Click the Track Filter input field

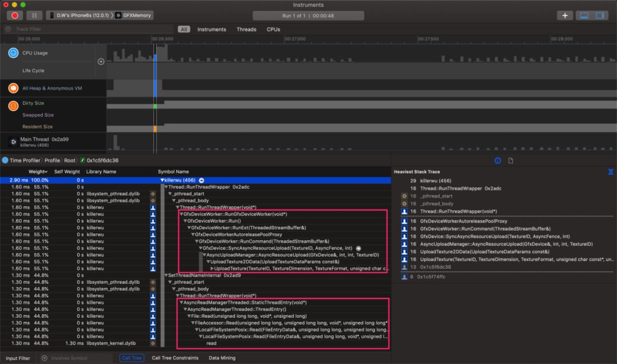click(89, 29)
